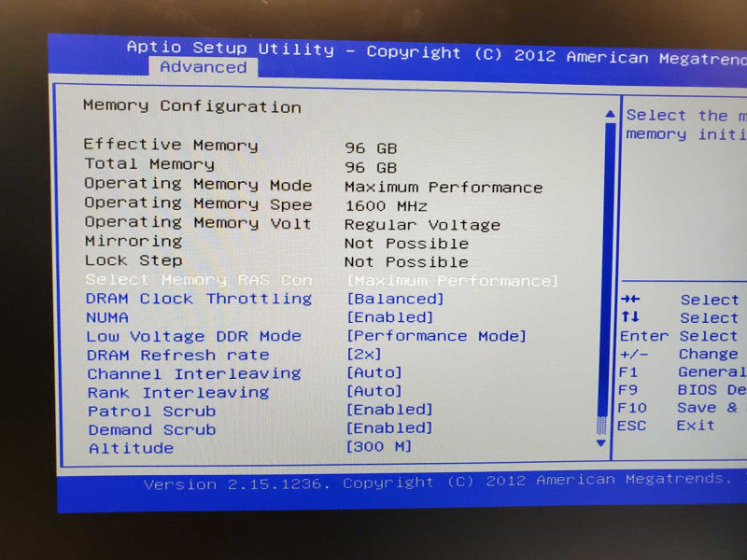Image resolution: width=747 pixels, height=560 pixels.
Task: Select the Maximum Performance RAS config value
Action: point(452,281)
